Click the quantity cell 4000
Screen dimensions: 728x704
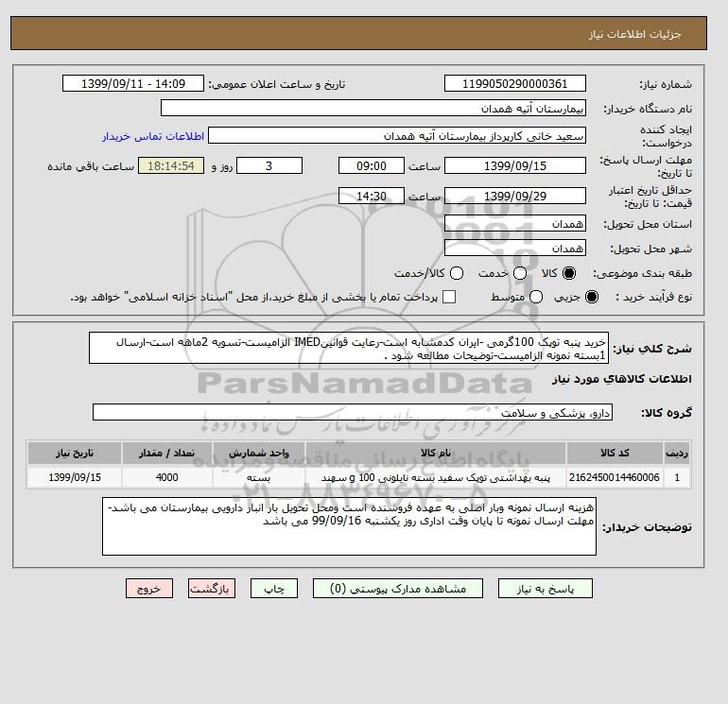pos(167,477)
